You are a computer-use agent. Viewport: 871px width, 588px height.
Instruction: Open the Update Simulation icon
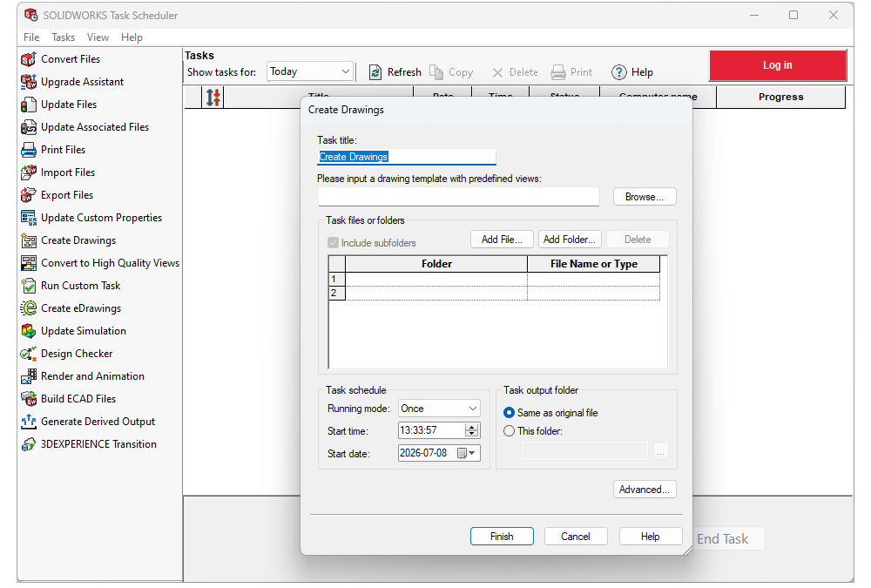(29, 331)
